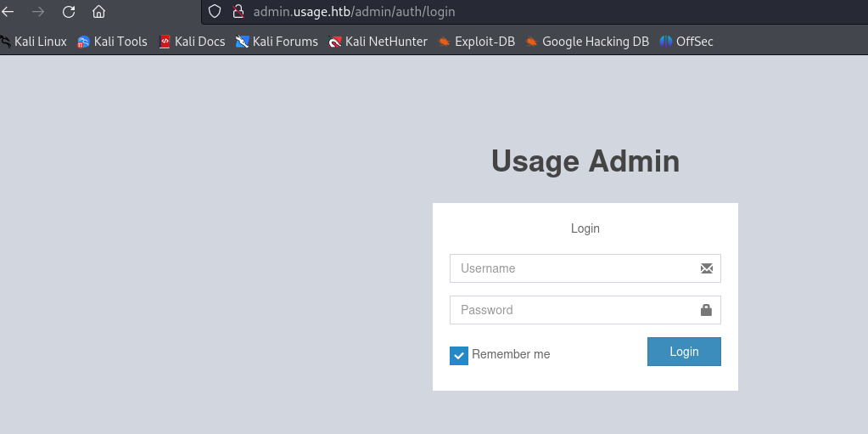Click the envelope icon in Username field
The height and width of the screenshot is (434, 868).
click(706, 268)
